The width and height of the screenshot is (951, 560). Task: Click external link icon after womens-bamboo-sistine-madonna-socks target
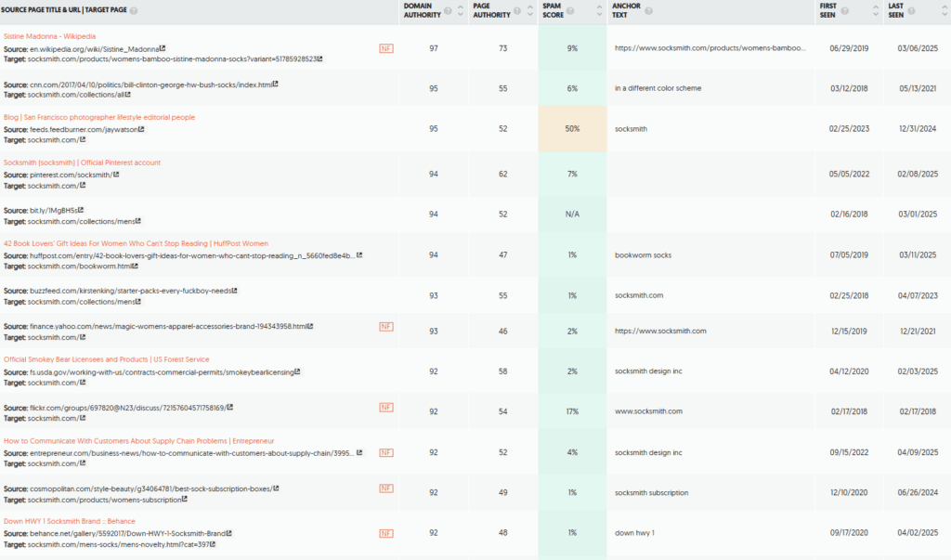coord(319,59)
